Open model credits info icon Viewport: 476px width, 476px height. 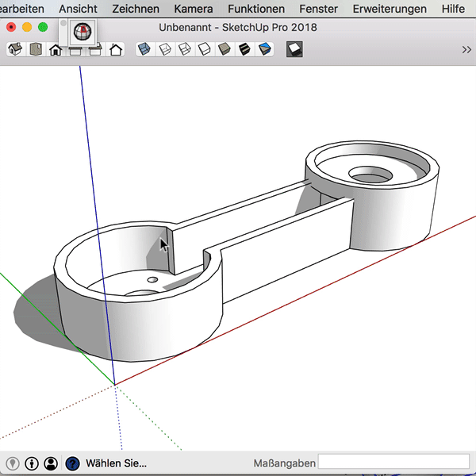[32, 463]
